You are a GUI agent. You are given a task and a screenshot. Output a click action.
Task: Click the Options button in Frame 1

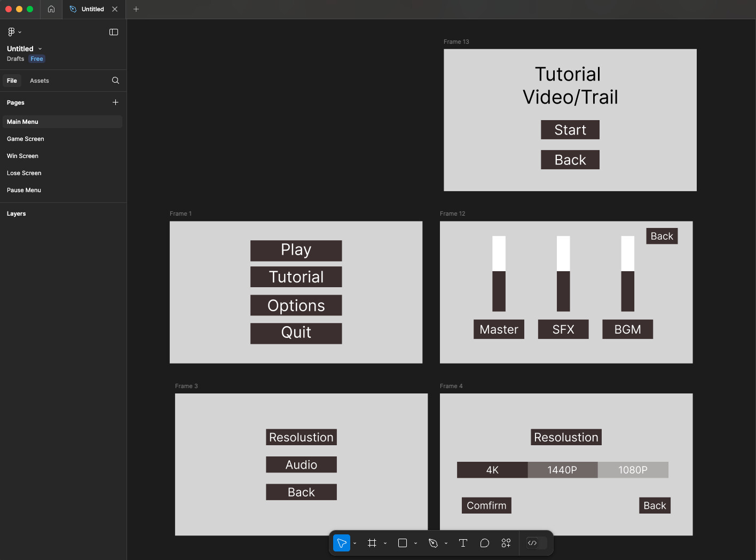(296, 305)
